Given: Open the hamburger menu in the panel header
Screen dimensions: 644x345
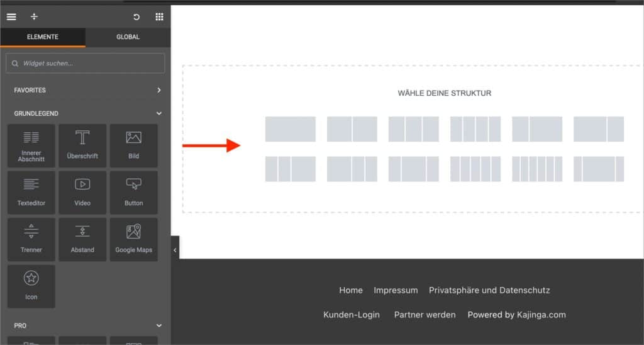Looking at the screenshot, I should (11, 17).
